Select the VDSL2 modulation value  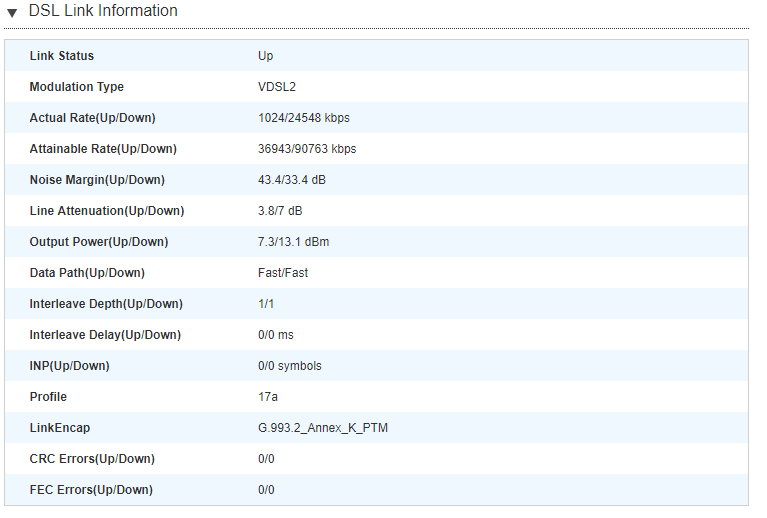click(x=277, y=87)
